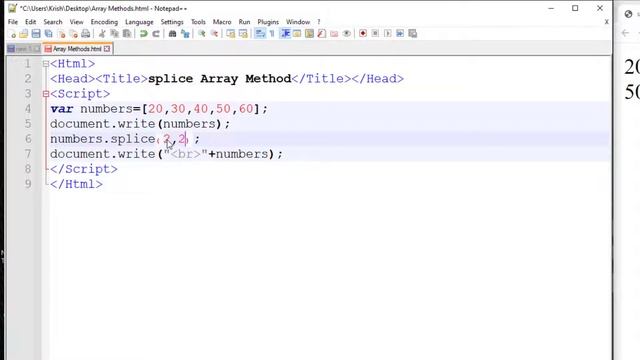Save the current file with the Save icon
Image resolution: width=640 pixels, height=360 pixels.
[x=36, y=34]
